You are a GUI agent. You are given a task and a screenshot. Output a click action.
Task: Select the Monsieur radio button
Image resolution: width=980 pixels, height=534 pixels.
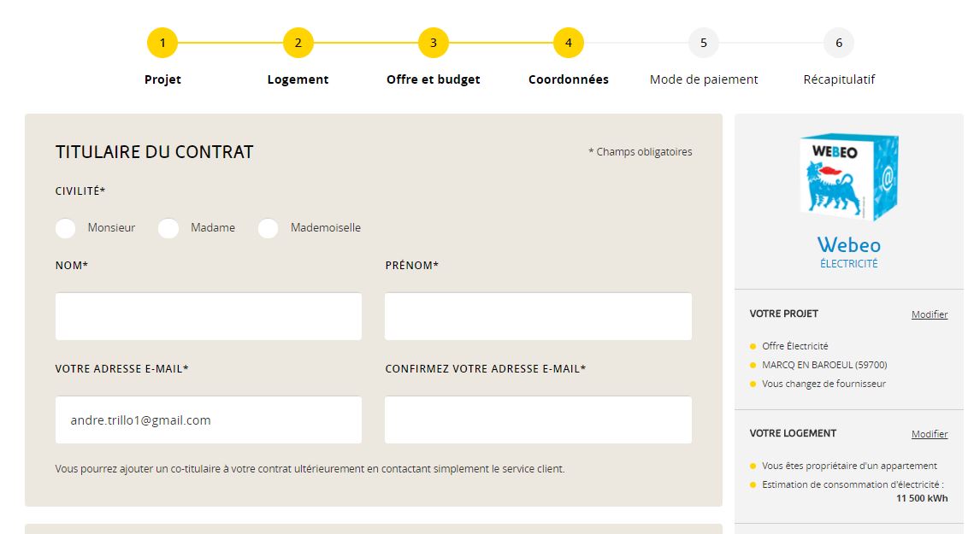click(x=66, y=229)
